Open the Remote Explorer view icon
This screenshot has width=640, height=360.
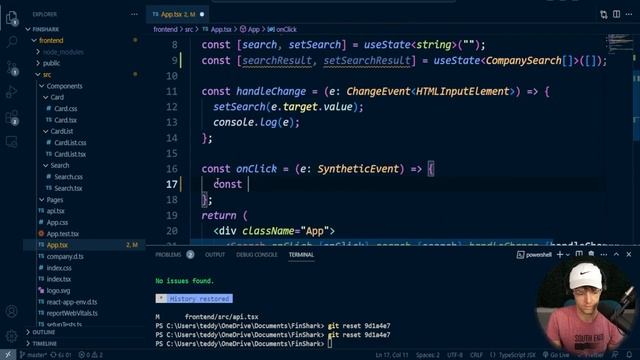(x=11, y=142)
